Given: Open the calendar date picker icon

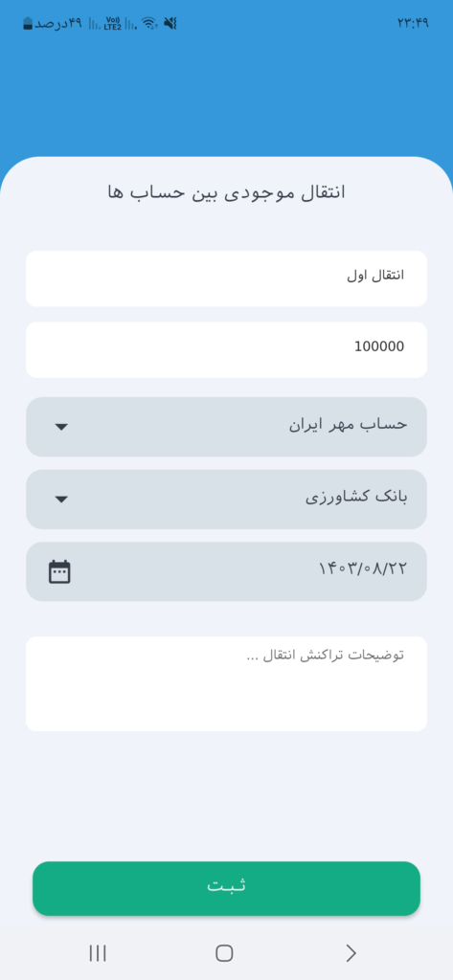Looking at the screenshot, I should tap(59, 572).
